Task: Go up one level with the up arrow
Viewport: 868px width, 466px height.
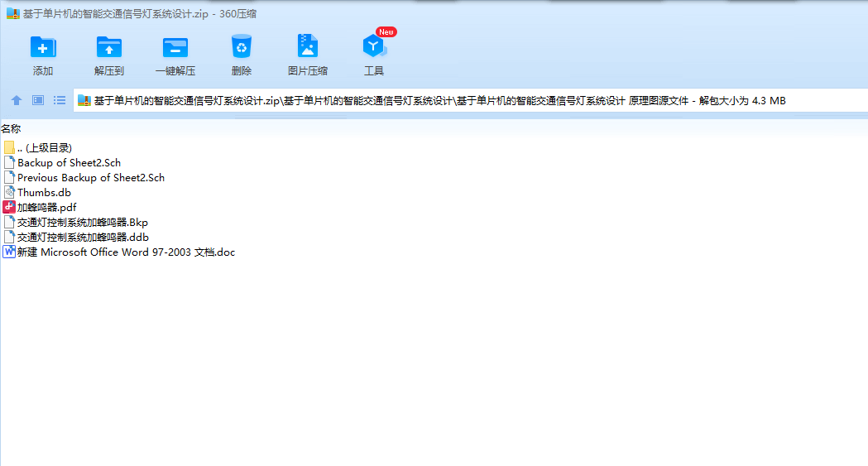Action: pyautogui.click(x=16, y=100)
